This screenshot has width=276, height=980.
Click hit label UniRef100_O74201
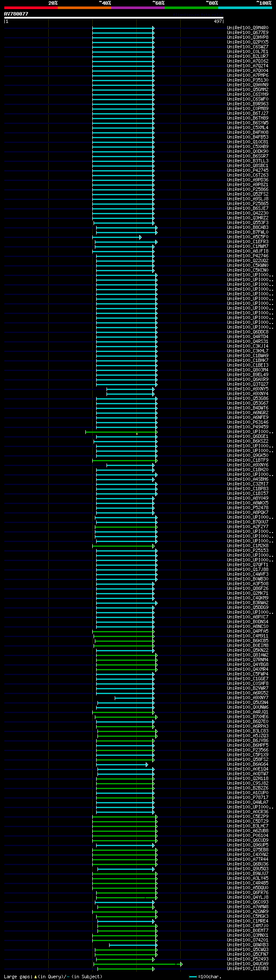pyautogui.click(x=248, y=940)
